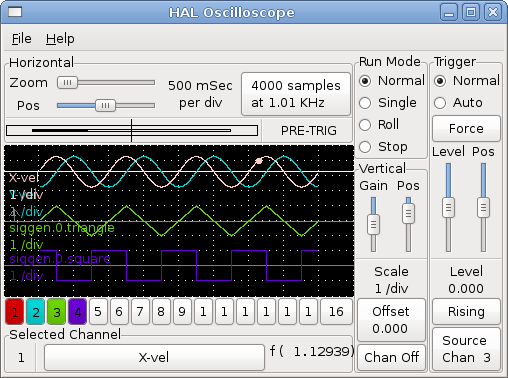The width and height of the screenshot is (508, 378).
Task: Click the vertical Gain slider handle
Action: point(373,225)
